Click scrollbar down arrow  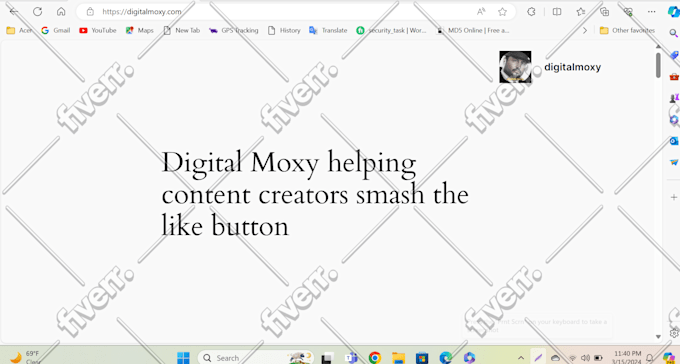[x=658, y=336]
